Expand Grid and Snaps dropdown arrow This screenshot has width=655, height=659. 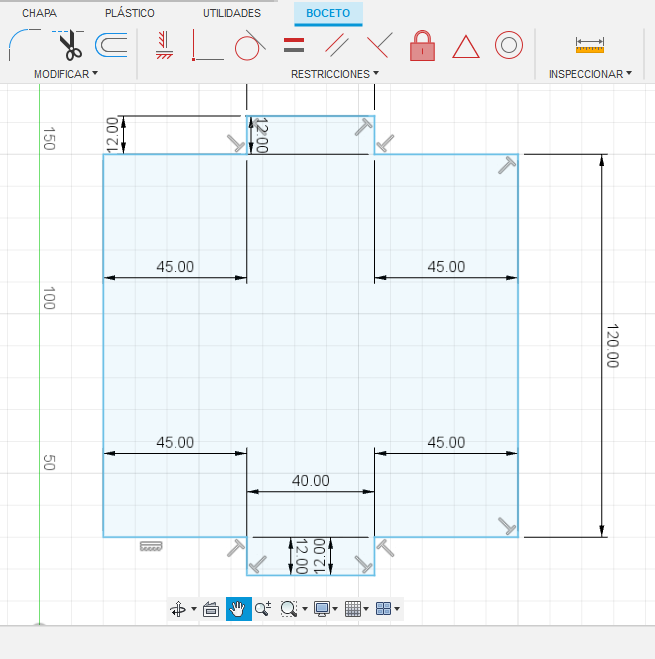[366, 609]
